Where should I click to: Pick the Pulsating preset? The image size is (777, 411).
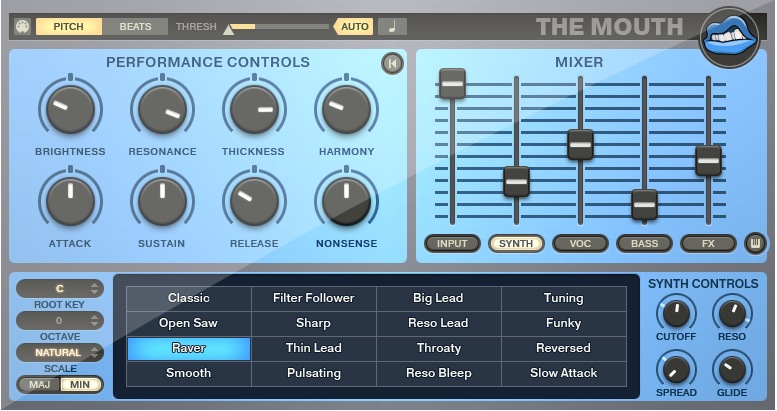pyautogui.click(x=314, y=373)
